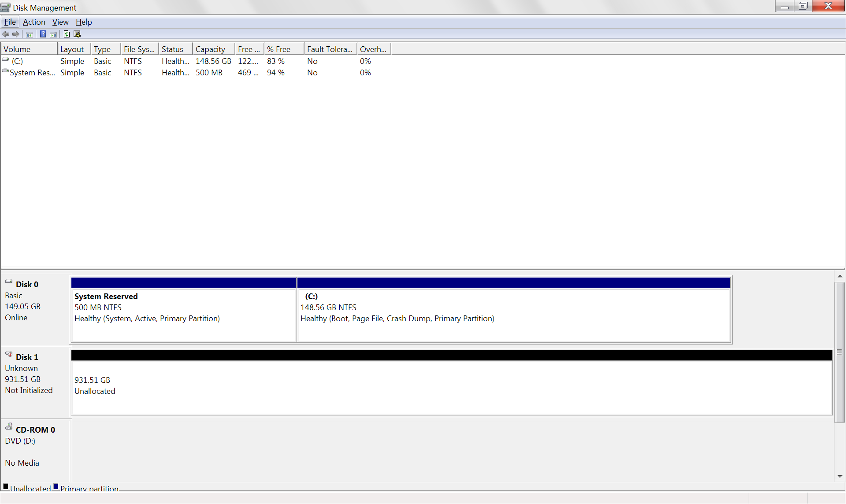846x504 pixels.
Task: Click the No Media text under CD-ROM 0
Action: coord(22,463)
